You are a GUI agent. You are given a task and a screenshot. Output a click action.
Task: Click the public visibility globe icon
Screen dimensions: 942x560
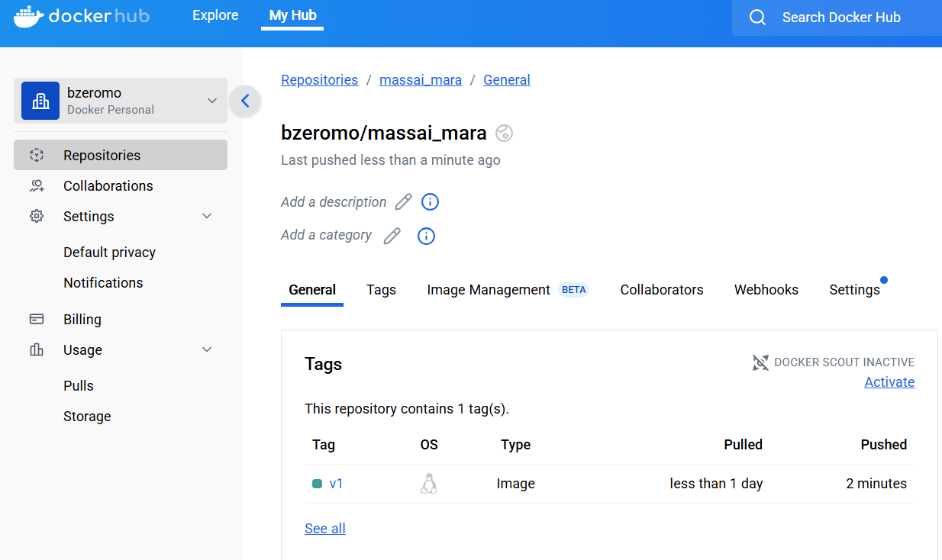pos(504,133)
